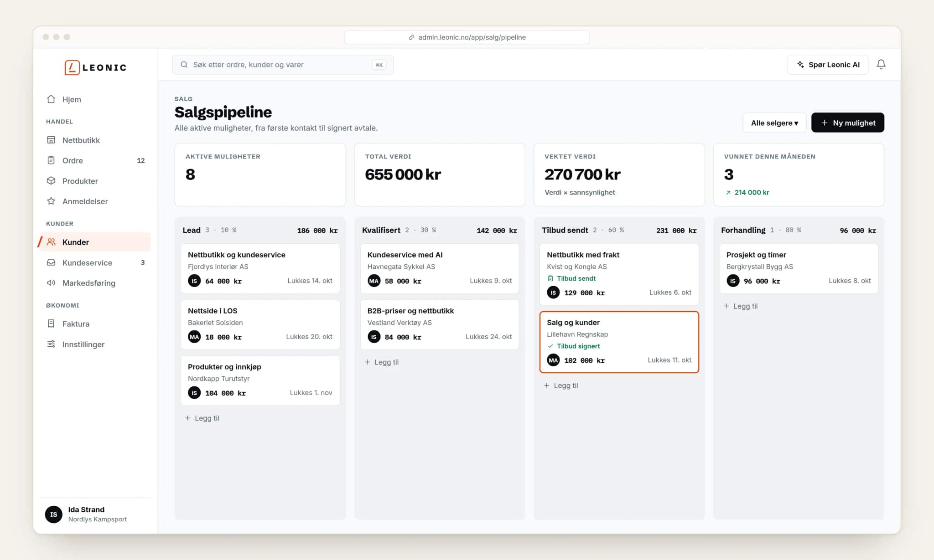Image resolution: width=934 pixels, height=560 pixels.
Task: Click Legg til in Tilbud sendt column
Action: (561, 385)
